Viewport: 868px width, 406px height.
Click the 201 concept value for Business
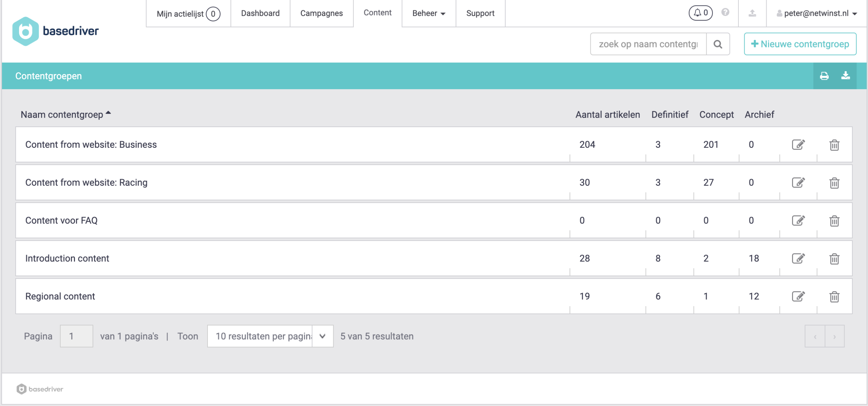[711, 145]
